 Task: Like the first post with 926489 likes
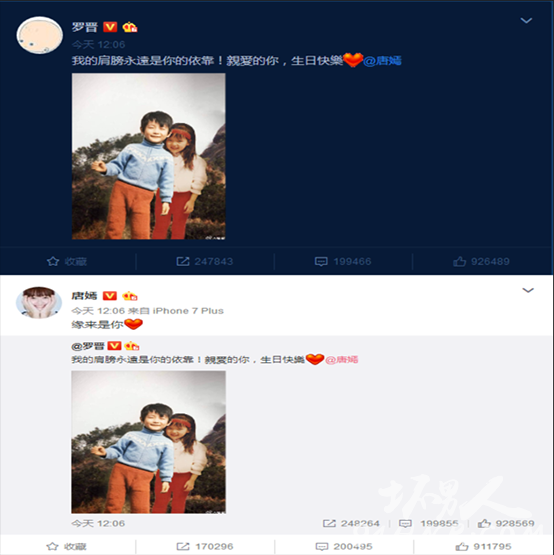point(481,262)
